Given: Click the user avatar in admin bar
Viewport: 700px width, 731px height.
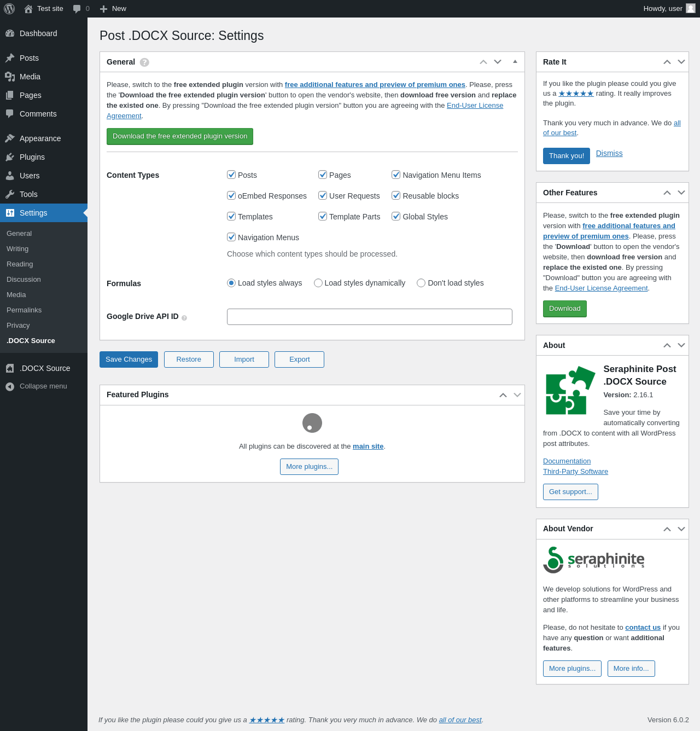Looking at the screenshot, I should point(691,8).
